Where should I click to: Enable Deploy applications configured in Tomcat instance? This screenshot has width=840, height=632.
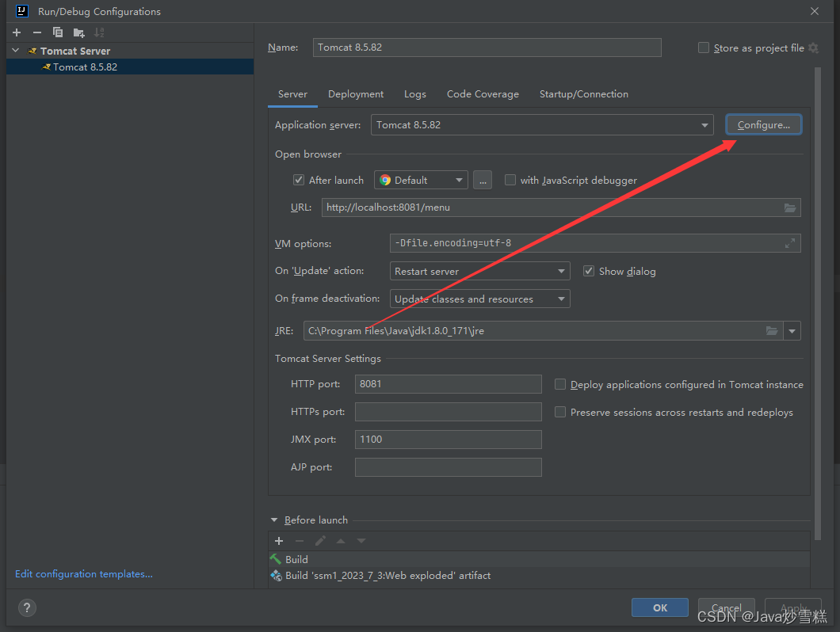(x=559, y=384)
